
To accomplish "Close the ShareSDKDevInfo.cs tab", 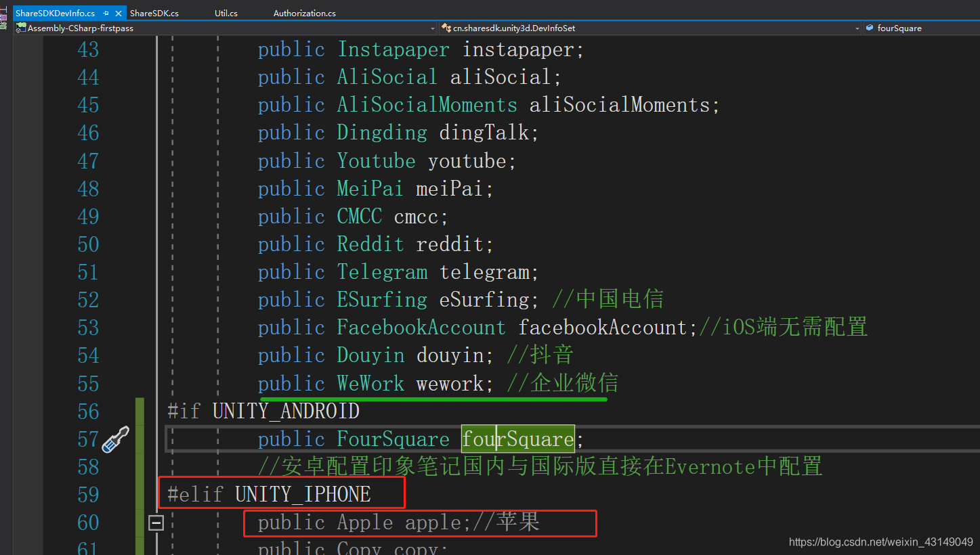I will coord(119,14).
